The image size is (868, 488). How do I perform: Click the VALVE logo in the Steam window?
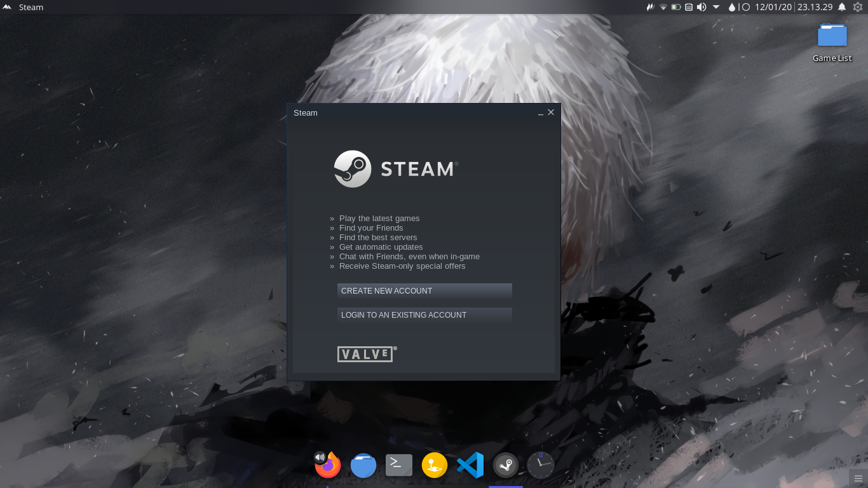tap(367, 354)
